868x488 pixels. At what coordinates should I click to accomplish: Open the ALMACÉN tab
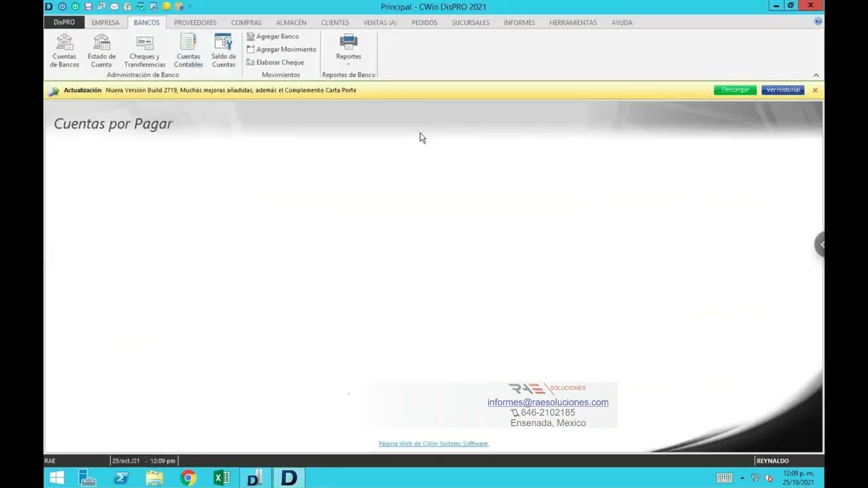coord(291,22)
